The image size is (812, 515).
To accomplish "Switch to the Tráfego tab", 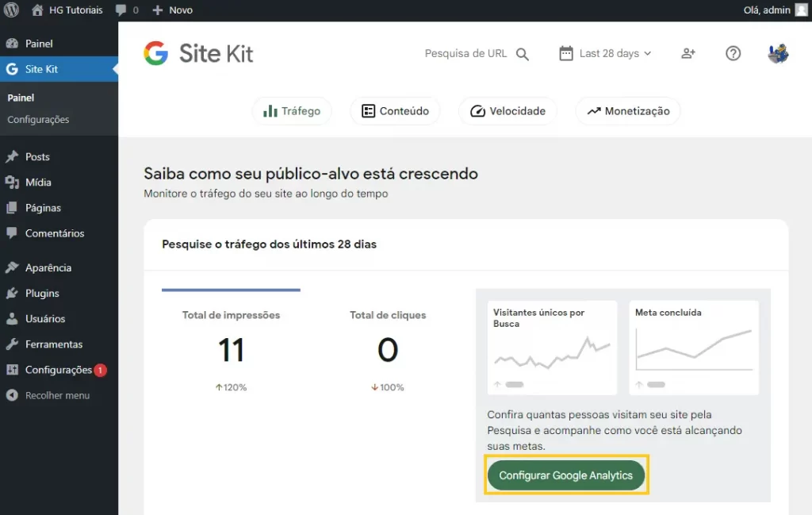I will [x=292, y=111].
